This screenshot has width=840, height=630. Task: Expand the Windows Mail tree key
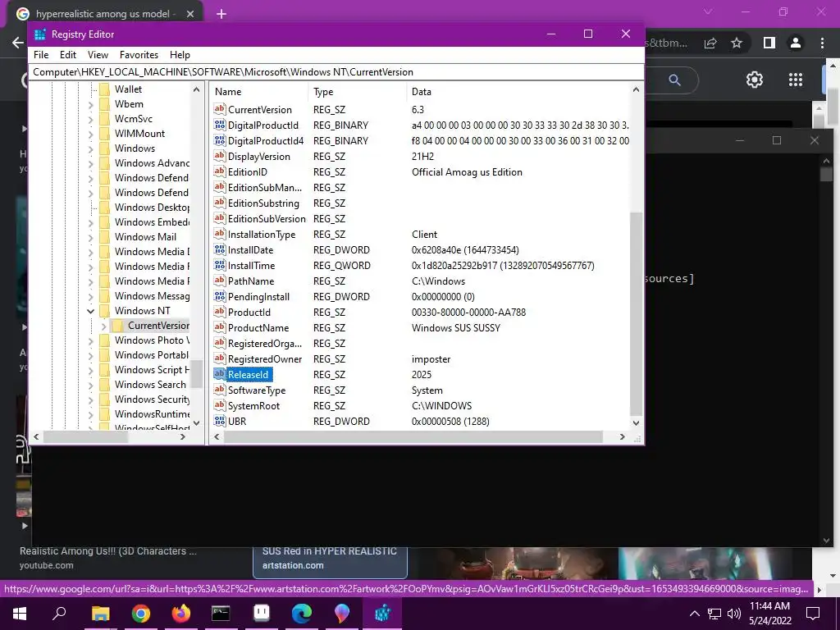point(90,237)
